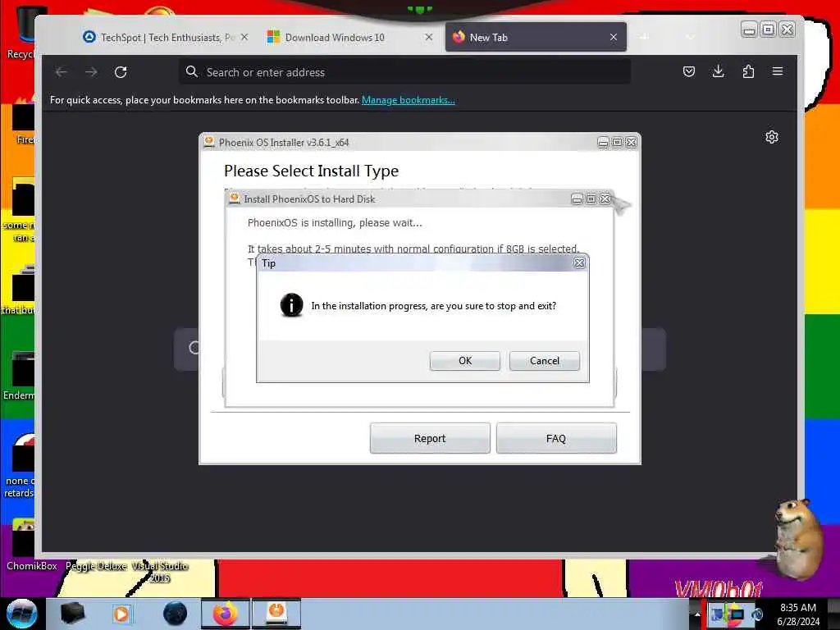Image resolution: width=840 pixels, height=630 pixels.
Task: Reload the current page
Action: 121,72
